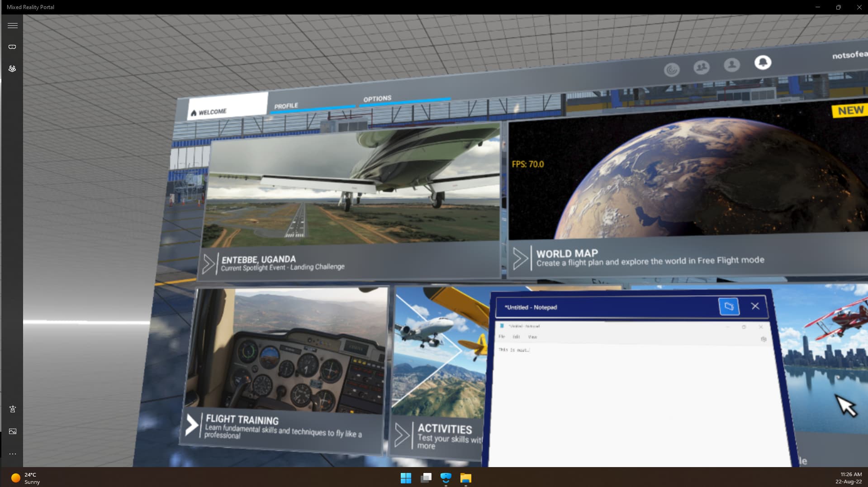
Task: Select the WELCOME tab
Action: (228, 106)
